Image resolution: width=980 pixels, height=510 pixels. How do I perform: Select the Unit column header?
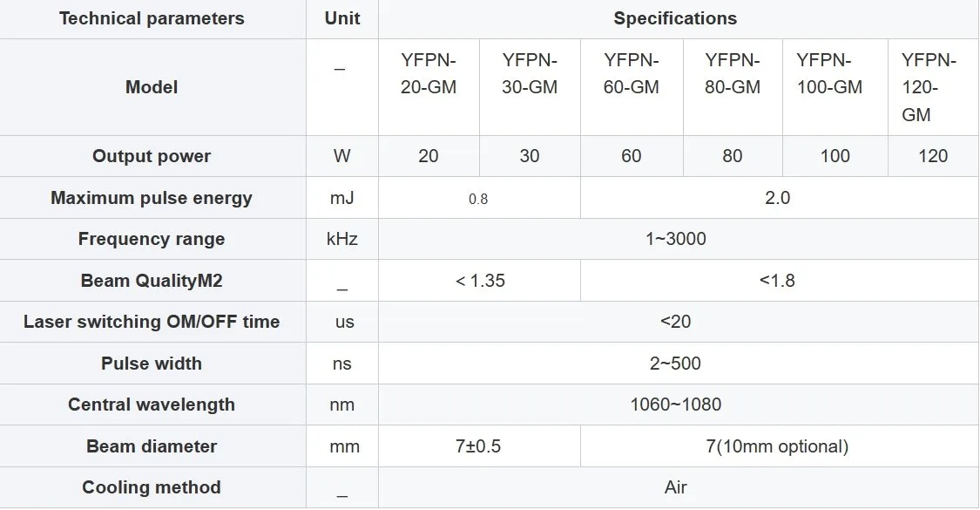point(341,19)
